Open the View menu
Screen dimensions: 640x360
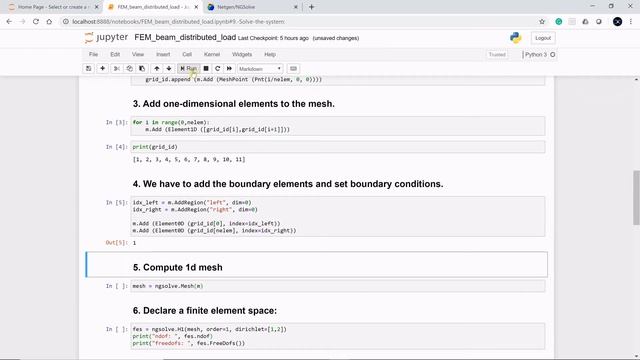point(138,54)
